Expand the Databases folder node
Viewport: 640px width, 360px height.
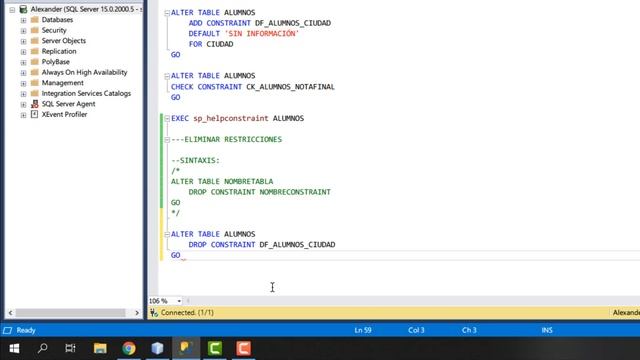[24, 20]
